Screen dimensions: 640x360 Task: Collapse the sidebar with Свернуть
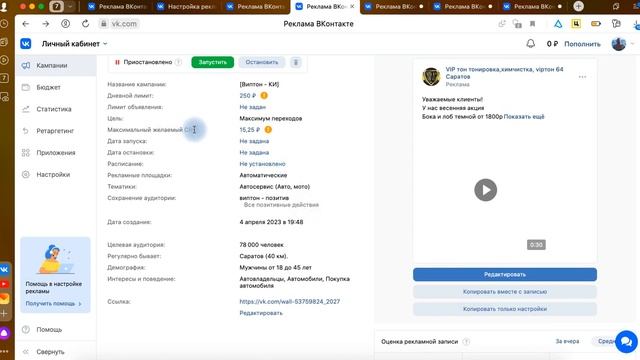(56, 351)
